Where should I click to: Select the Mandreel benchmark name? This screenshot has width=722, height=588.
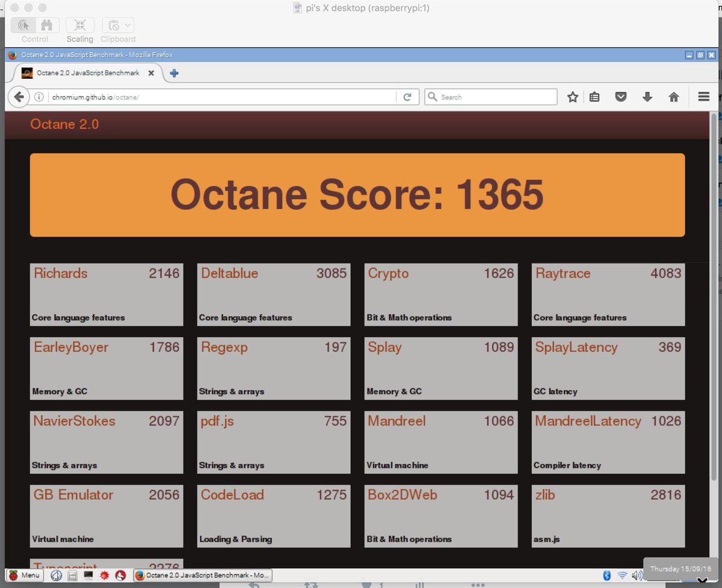(396, 421)
